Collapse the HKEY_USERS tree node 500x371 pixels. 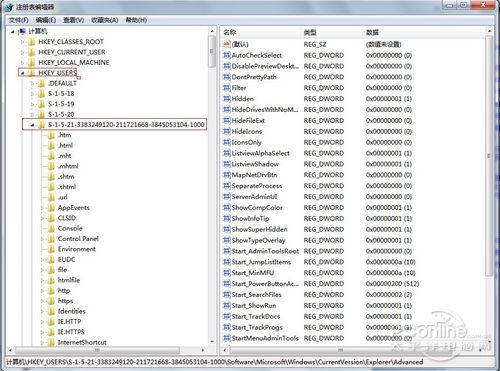22,73
